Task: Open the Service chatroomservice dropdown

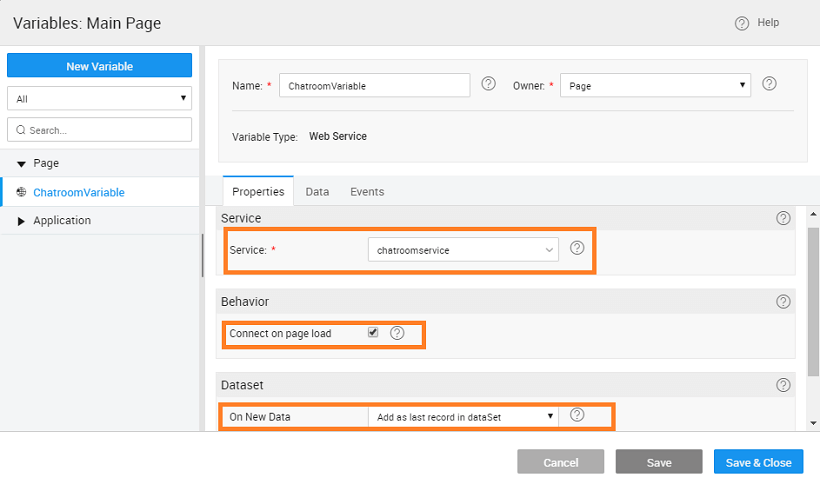Action: [462, 250]
